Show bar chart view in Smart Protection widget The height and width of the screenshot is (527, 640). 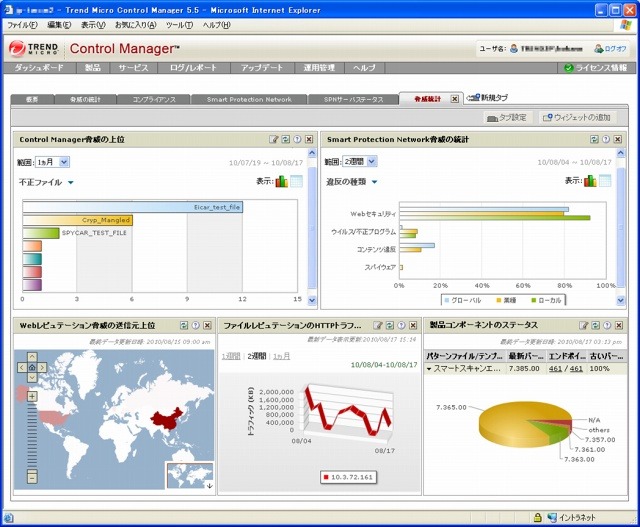coord(590,181)
